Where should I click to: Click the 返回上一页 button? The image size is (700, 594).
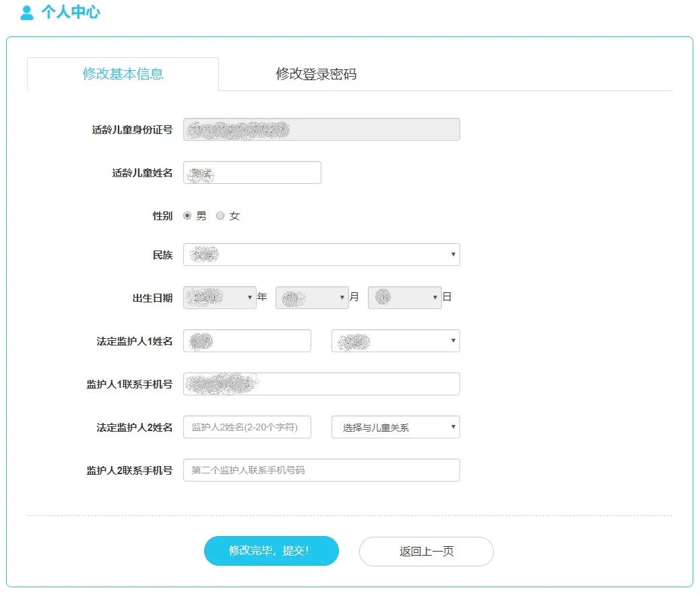426,551
